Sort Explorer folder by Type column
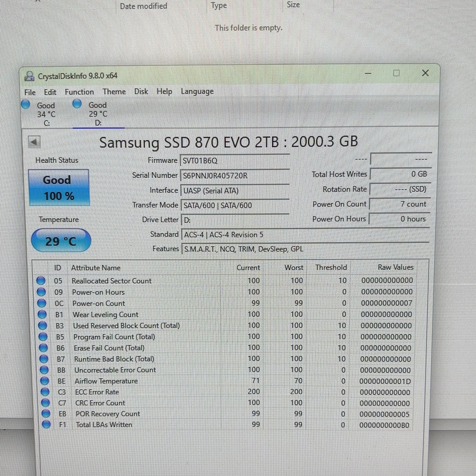476x476 pixels. tap(219, 5)
